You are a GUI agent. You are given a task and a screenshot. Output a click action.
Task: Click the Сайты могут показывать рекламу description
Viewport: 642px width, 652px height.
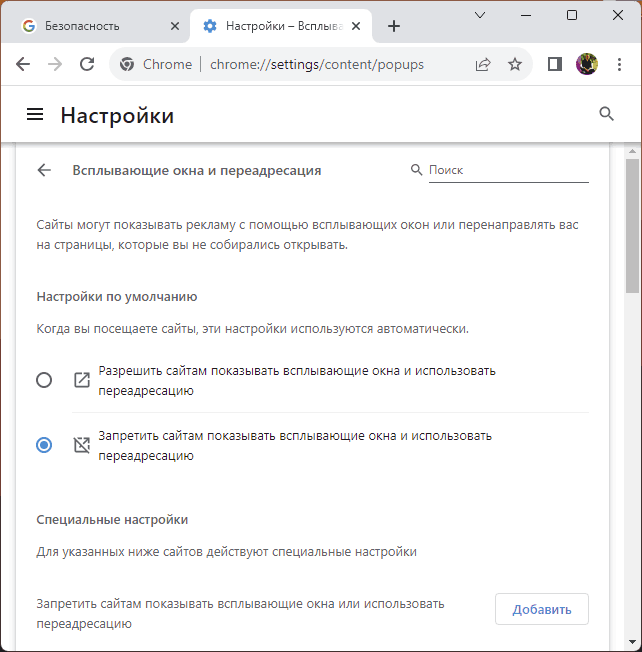pyautogui.click(x=307, y=235)
